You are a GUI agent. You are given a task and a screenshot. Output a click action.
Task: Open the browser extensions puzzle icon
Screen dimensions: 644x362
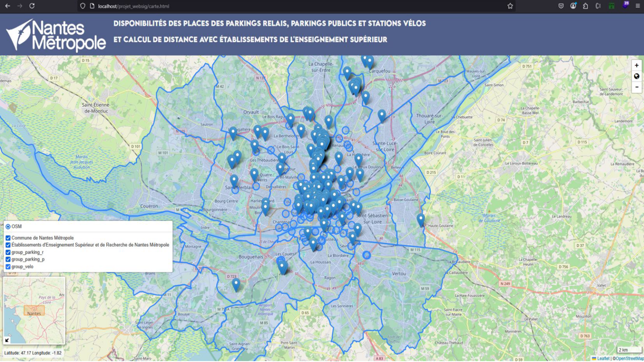585,6
